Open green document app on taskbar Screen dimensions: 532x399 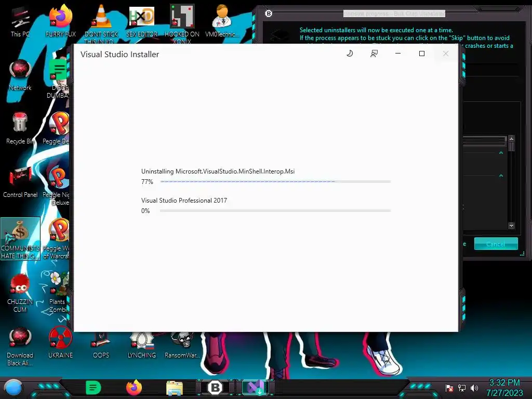pyautogui.click(x=94, y=388)
